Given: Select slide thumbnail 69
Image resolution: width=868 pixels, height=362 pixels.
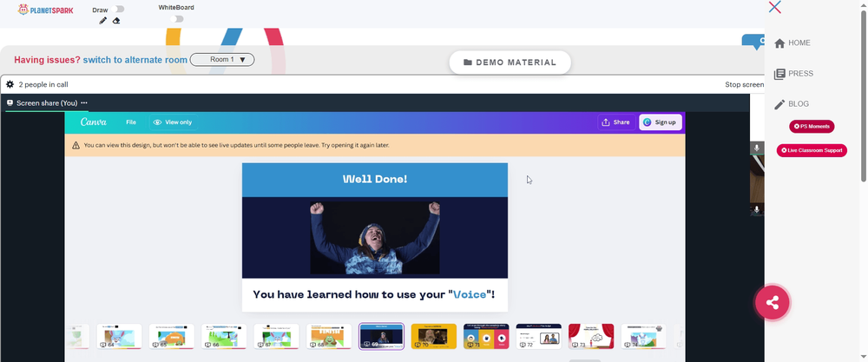Looking at the screenshot, I should coord(381,337).
